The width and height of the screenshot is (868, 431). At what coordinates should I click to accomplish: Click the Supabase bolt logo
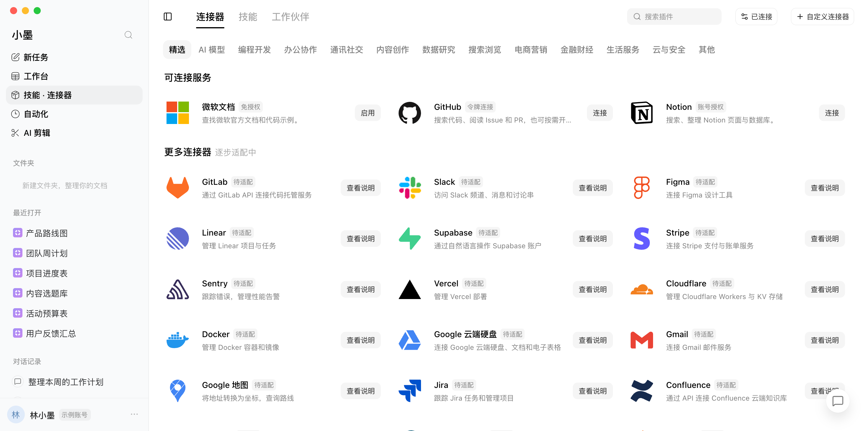pos(409,239)
